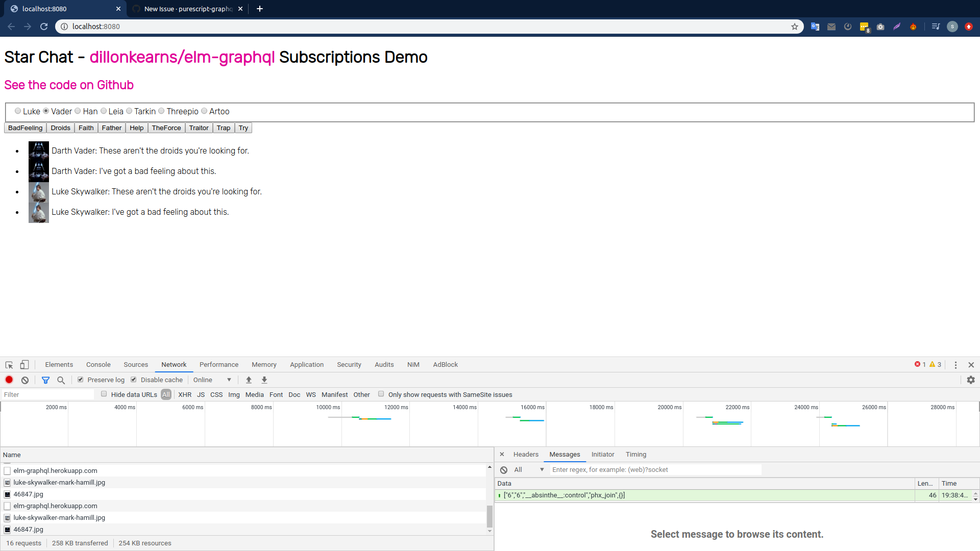The height and width of the screenshot is (551, 980).
Task: Select the inspect element cursor tool
Action: click(x=8, y=365)
